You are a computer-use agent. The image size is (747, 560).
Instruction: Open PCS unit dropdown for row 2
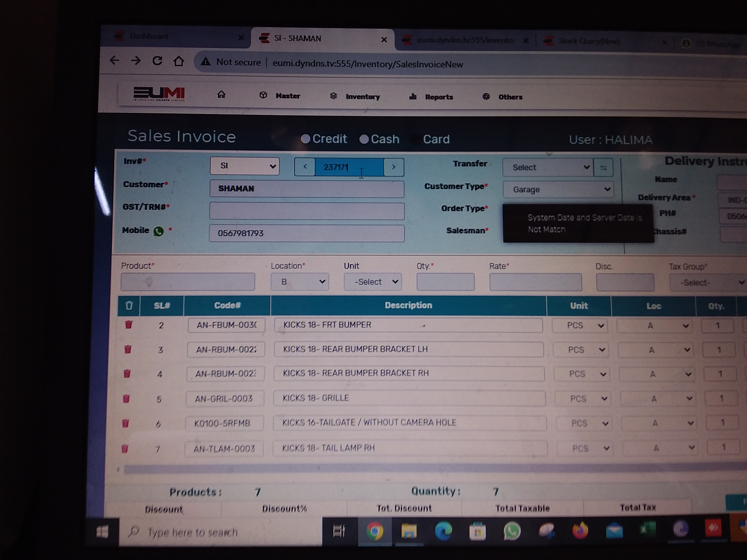[580, 325]
